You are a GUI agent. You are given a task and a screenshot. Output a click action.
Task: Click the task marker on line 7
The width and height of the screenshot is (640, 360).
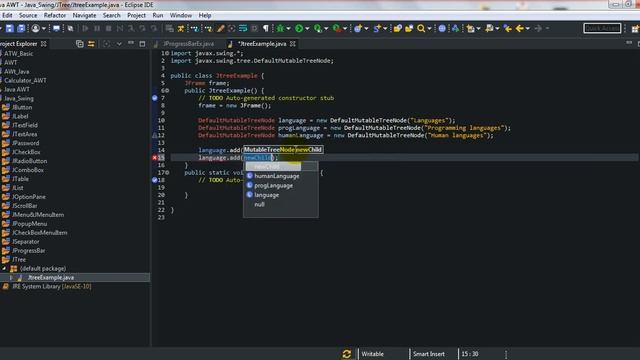point(155,98)
